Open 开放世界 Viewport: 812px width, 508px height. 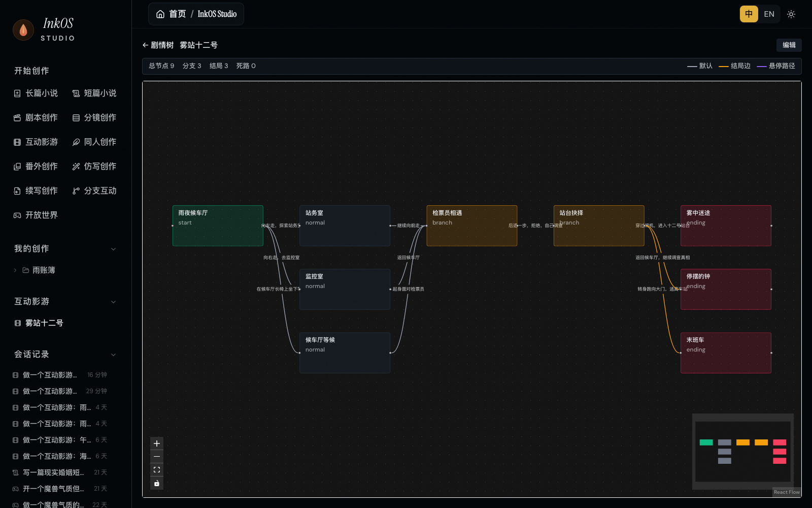36,215
